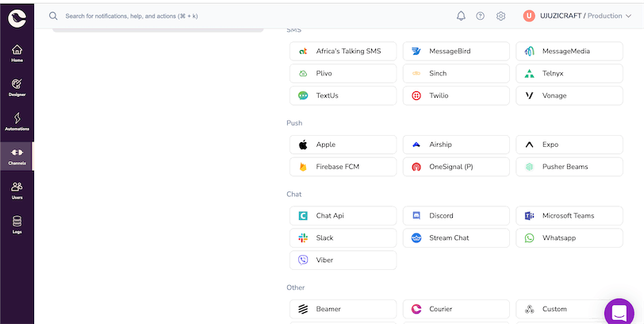Click the Other category heading

[296, 287]
